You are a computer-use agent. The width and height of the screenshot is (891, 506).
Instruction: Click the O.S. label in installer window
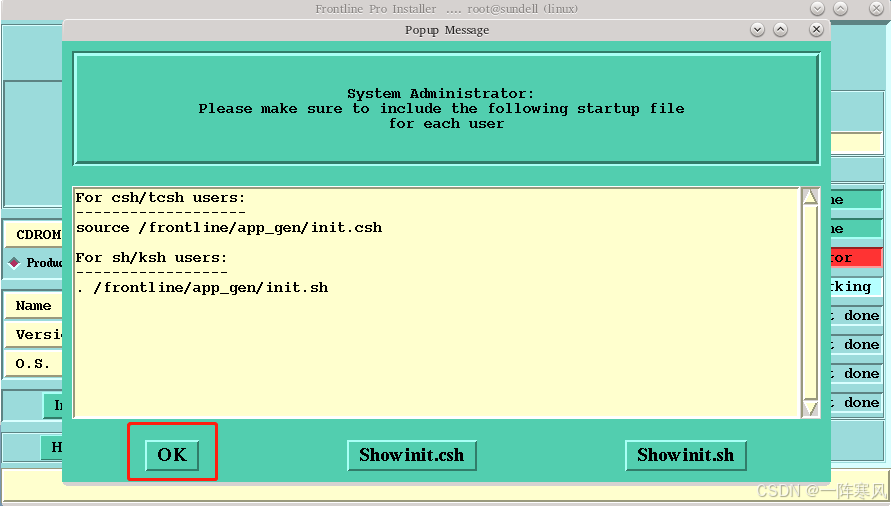click(32, 364)
